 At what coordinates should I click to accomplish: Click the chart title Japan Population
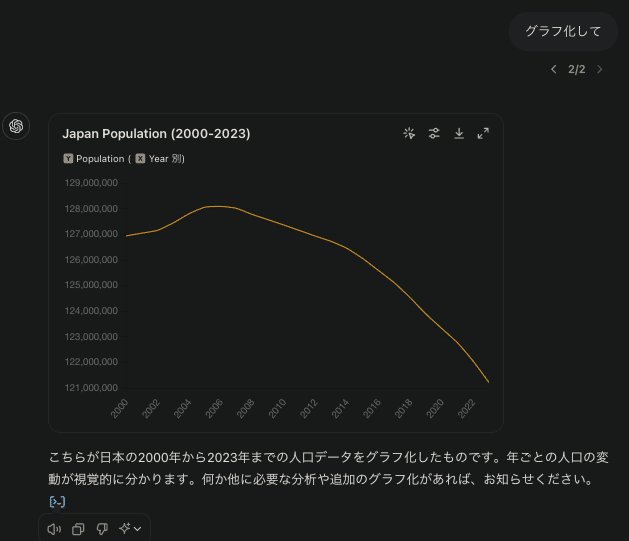(x=156, y=134)
